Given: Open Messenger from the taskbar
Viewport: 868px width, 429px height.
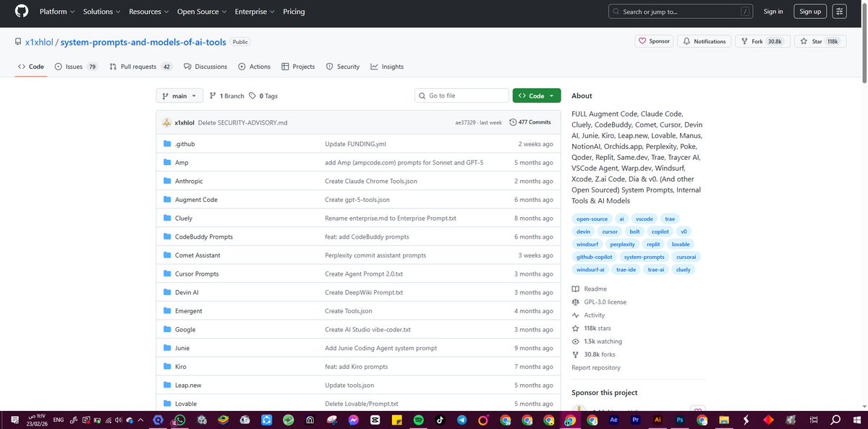Looking at the screenshot, I should 354,420.
